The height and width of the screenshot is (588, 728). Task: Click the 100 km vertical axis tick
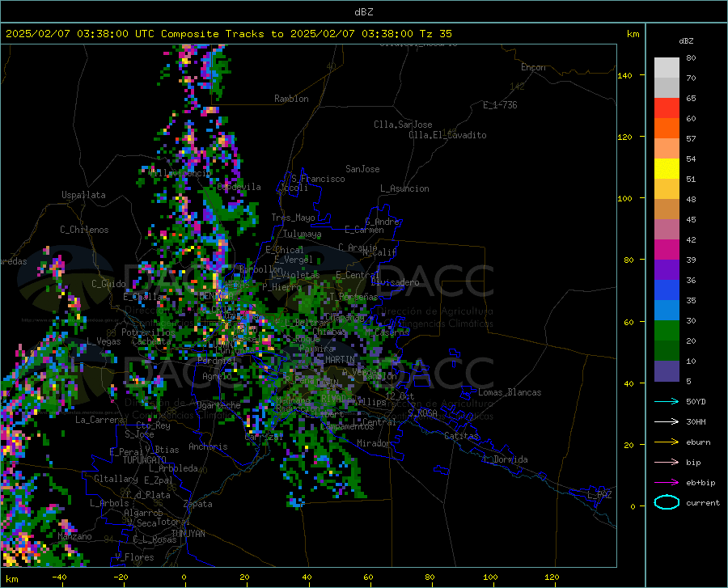tap(625, 198)
